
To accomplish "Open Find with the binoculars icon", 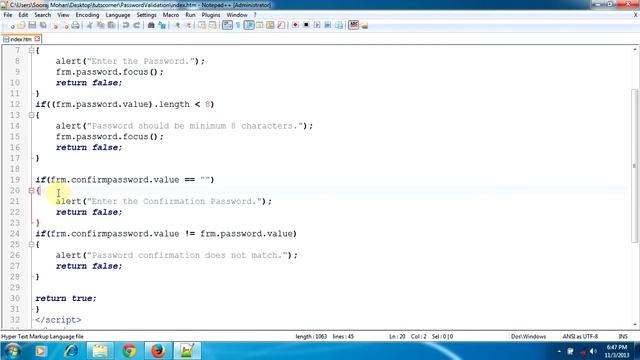I will (151, 25).
